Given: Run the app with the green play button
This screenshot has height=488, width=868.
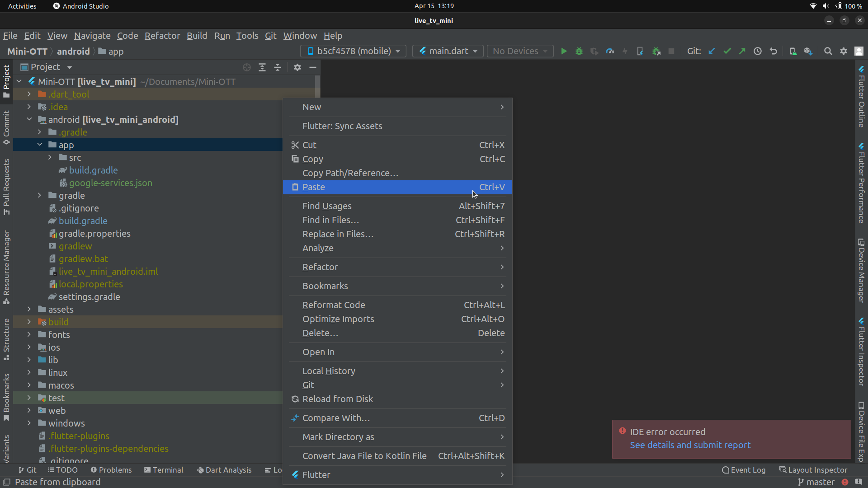Looking at the screenshot, I should tap(564, 51).
